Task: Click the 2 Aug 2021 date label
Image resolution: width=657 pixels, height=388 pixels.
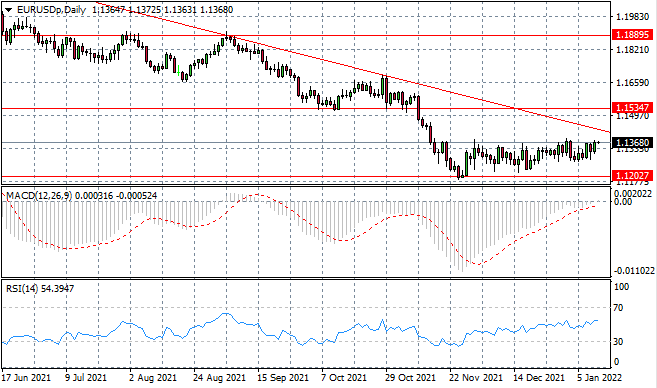Action: tap(153, 378)
